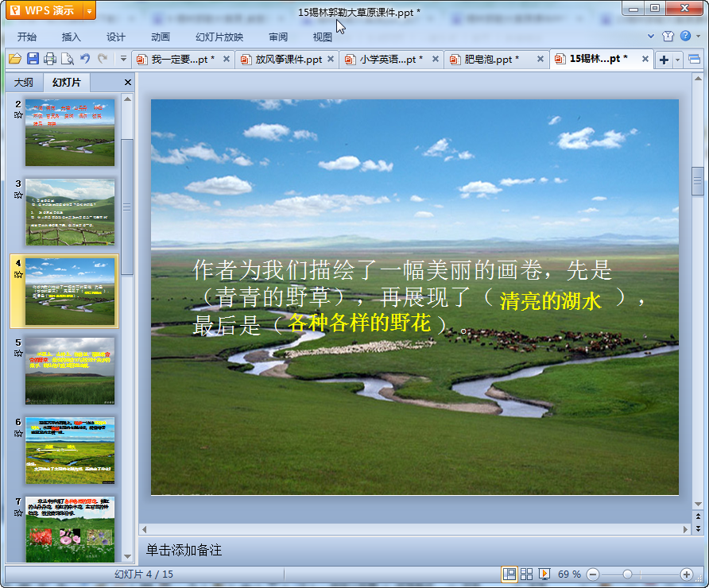Click animation star icon under slide 2 number
This screenshot has height=588, width=709.
coord(18,115)
